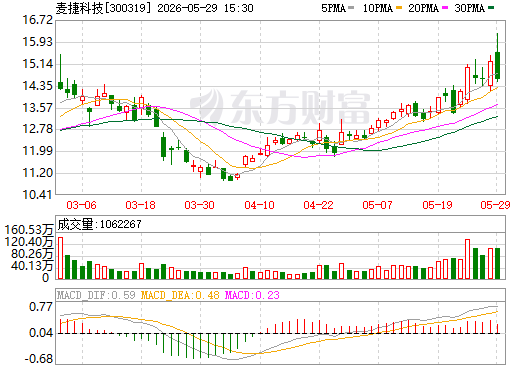Click the 05-07 date label
Viewport: 520px width, 365px height.
click(378, 205)
